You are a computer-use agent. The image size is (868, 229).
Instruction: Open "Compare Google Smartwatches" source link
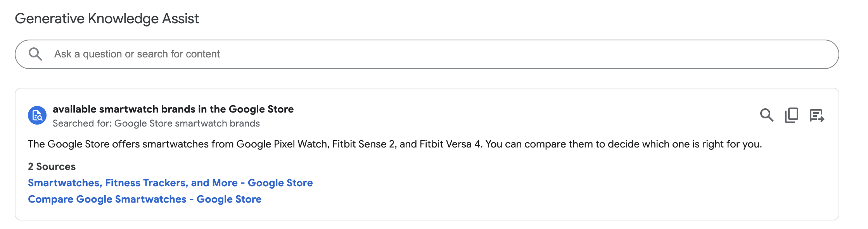(x=145, y=199)
